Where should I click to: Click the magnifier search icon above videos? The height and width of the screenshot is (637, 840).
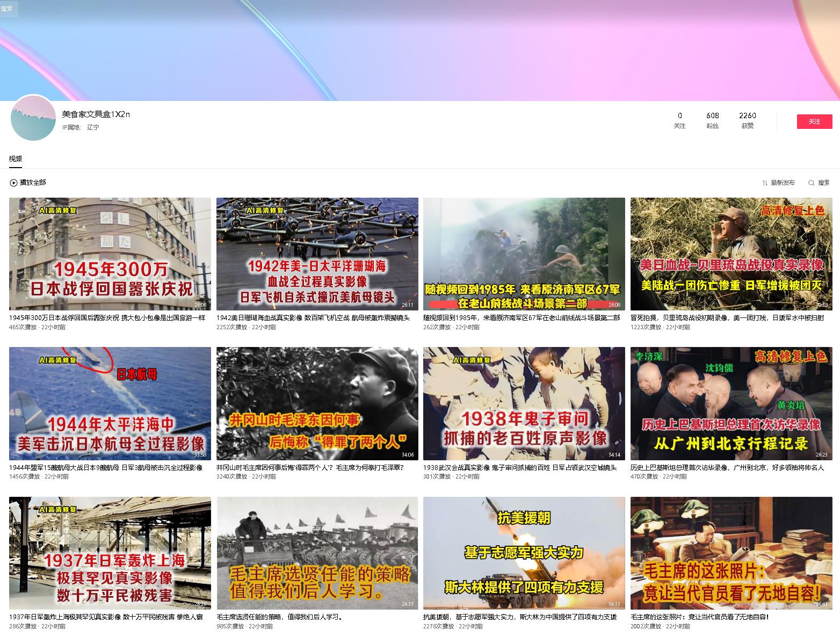pyautogui.click(x=812, y=183)
